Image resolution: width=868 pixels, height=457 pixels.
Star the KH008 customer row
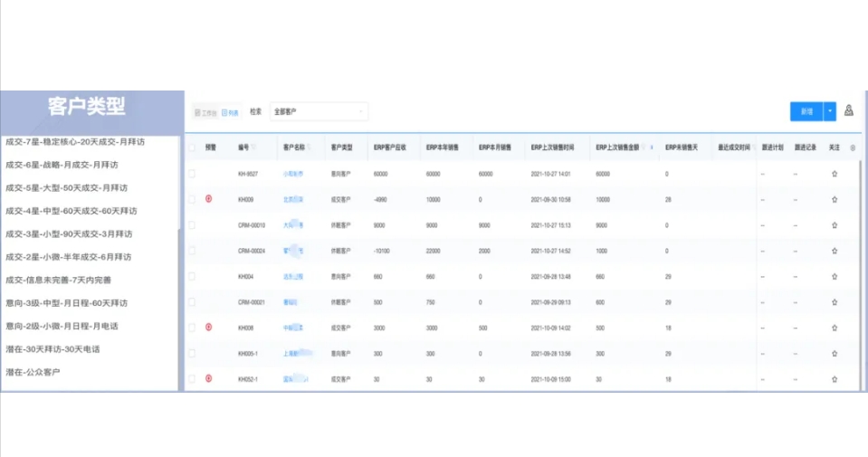[835, 328]
